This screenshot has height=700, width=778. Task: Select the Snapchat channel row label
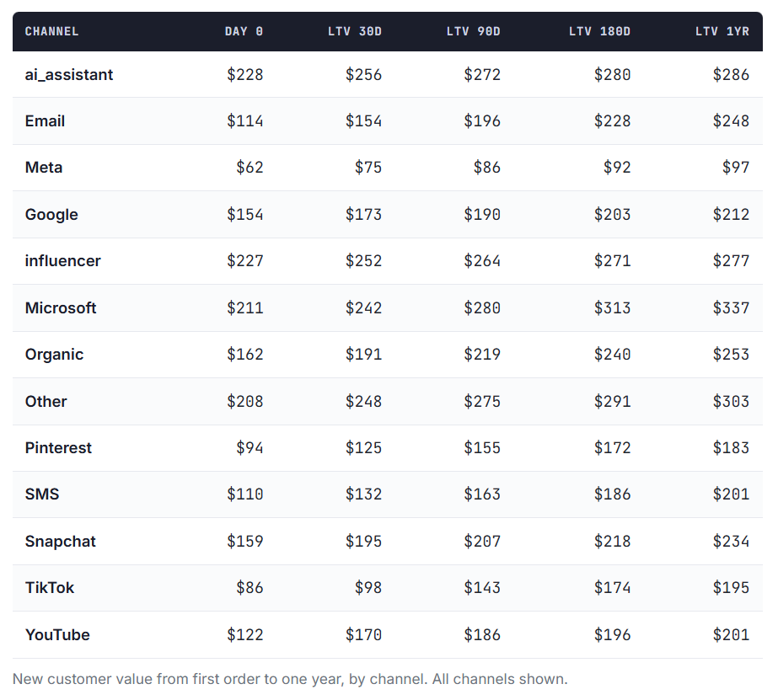click(x=60, y=542)
